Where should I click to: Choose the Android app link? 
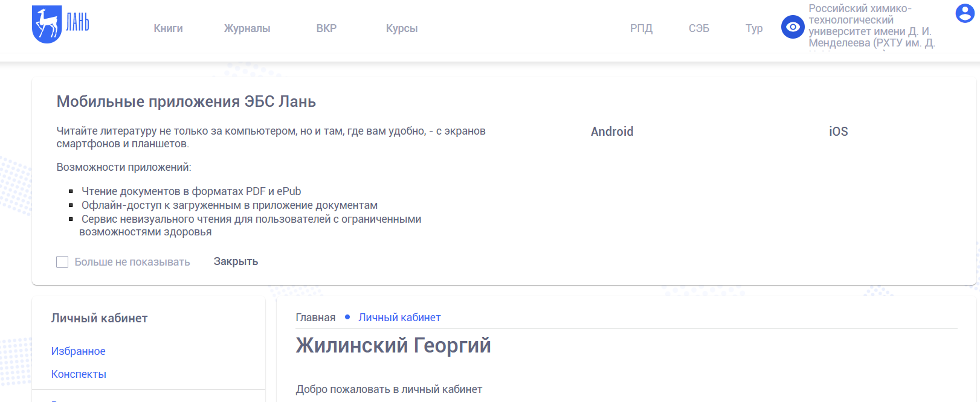pyautogui.click(x=612, y=132)
